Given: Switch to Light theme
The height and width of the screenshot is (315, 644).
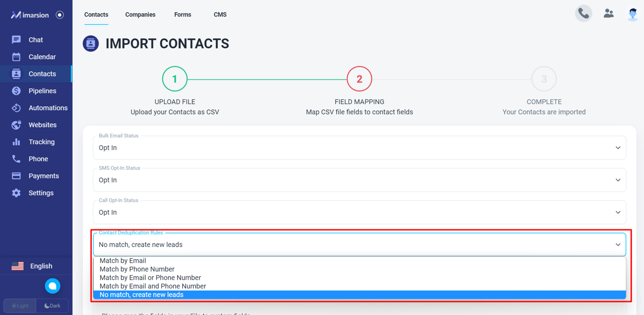Looking at the screenshot, I should click(x=20, y=306).
